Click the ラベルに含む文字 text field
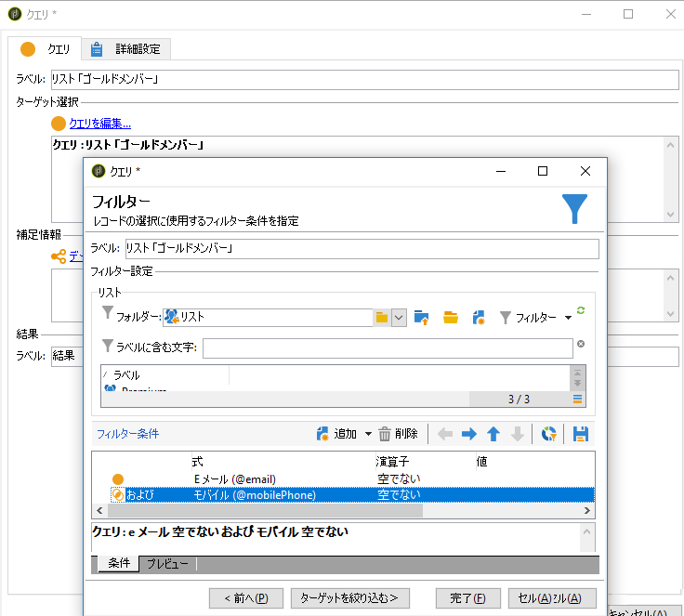Viewport: 684px width, 616px height. pos(388,348)
